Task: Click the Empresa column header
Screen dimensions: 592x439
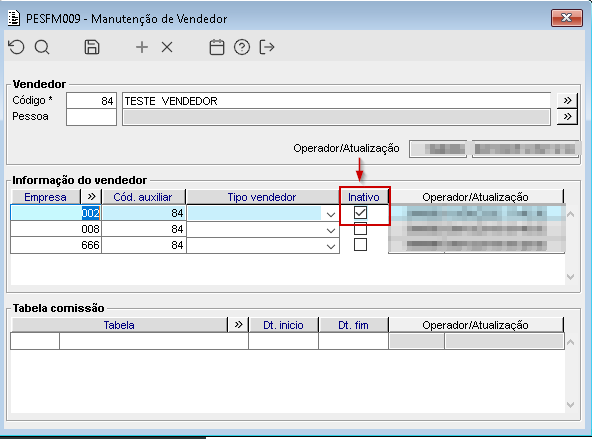Action: click(46, 197)
